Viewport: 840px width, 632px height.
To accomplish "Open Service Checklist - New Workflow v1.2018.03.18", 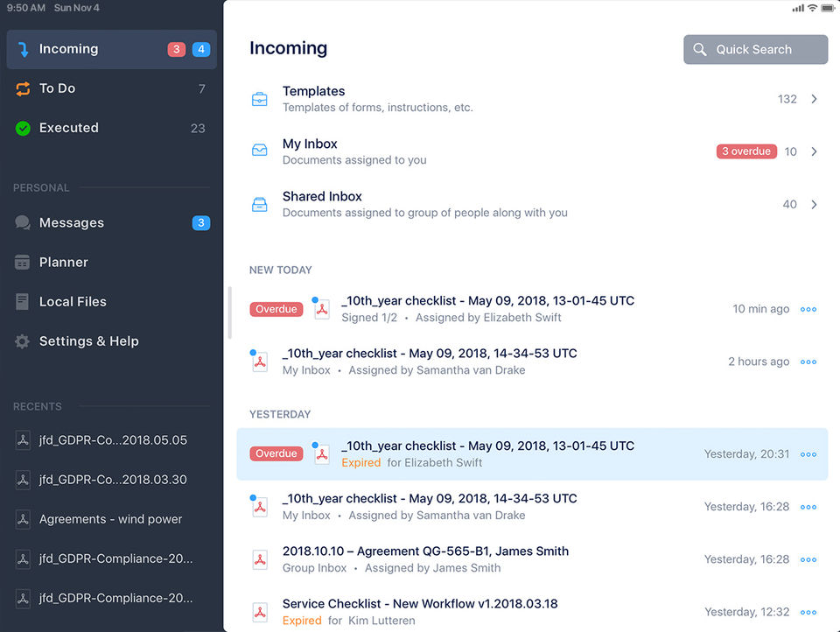I will click(x=533, y=612).
